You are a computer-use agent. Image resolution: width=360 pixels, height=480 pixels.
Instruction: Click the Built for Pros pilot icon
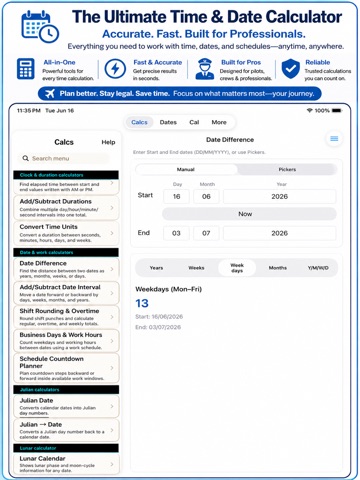click(205, 69)
